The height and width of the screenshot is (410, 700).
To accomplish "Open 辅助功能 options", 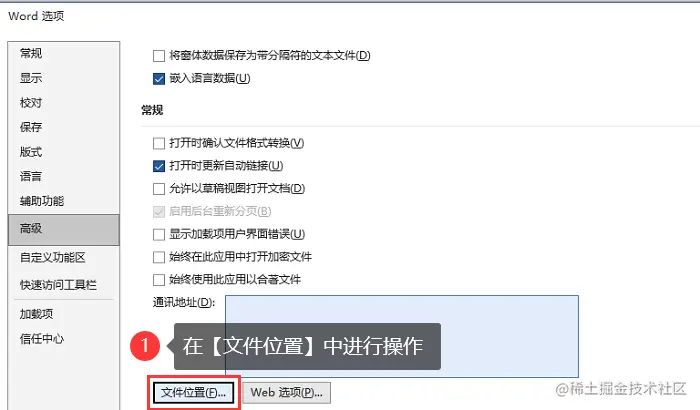I will pyautogui.click(x=42, y=201).
